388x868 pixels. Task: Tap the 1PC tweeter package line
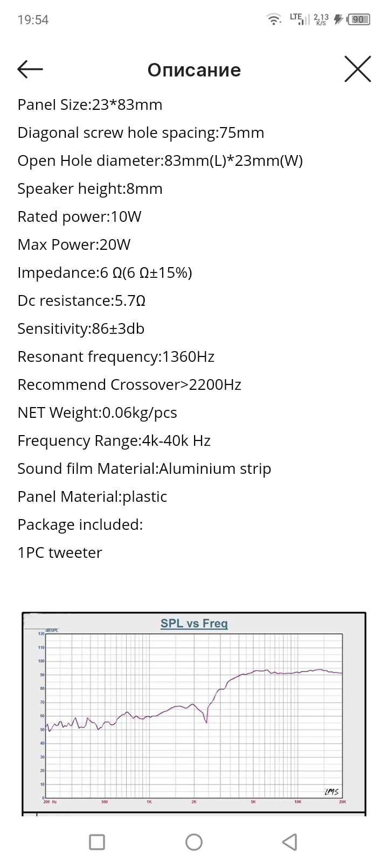tap(60, 552)
